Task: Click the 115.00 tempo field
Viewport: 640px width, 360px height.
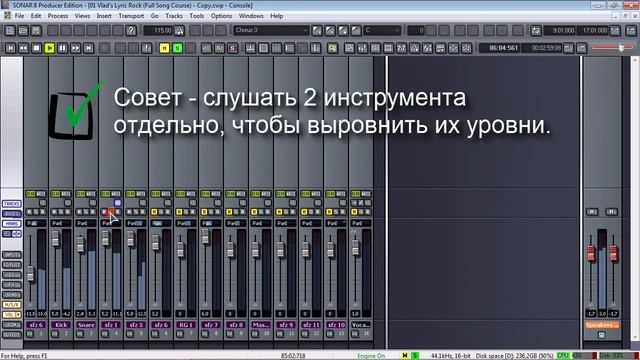Action: [158, 31]
